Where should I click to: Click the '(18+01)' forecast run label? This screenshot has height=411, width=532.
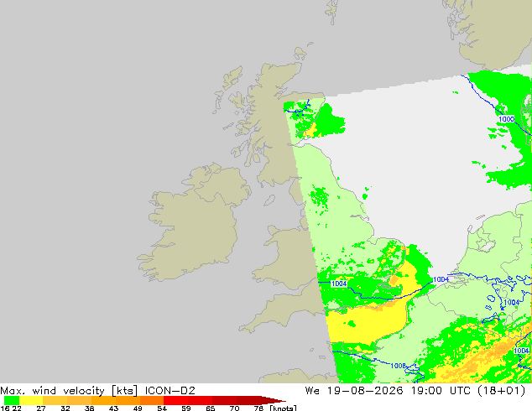coord(502,391)
